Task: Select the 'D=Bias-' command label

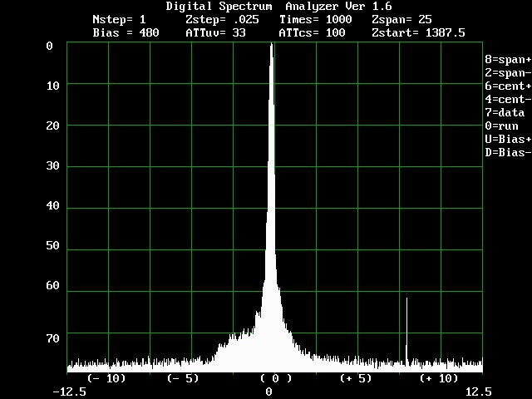Action: coord(508,152)
